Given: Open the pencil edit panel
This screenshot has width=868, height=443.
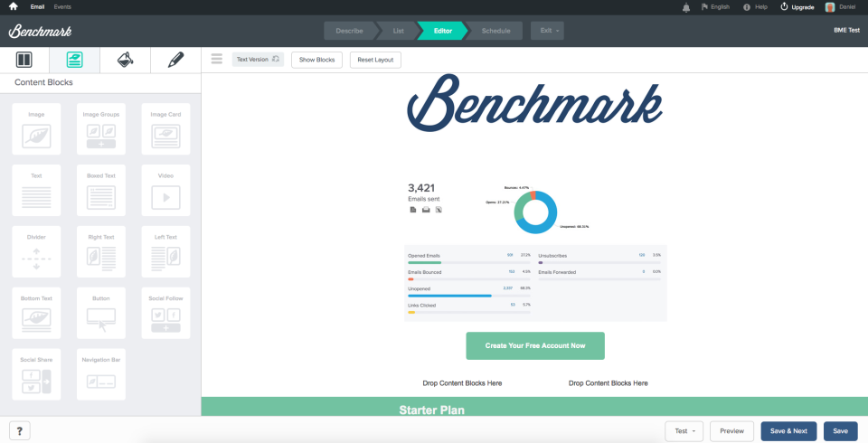Looking at the screenshot, I should pyautogui.click(x=175, y=60).
